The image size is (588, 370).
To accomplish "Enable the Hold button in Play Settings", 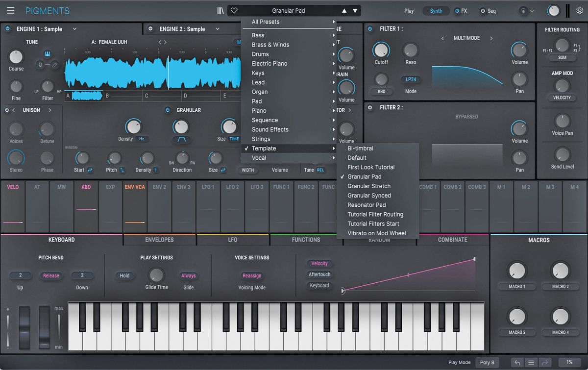I will pos(124,275).
